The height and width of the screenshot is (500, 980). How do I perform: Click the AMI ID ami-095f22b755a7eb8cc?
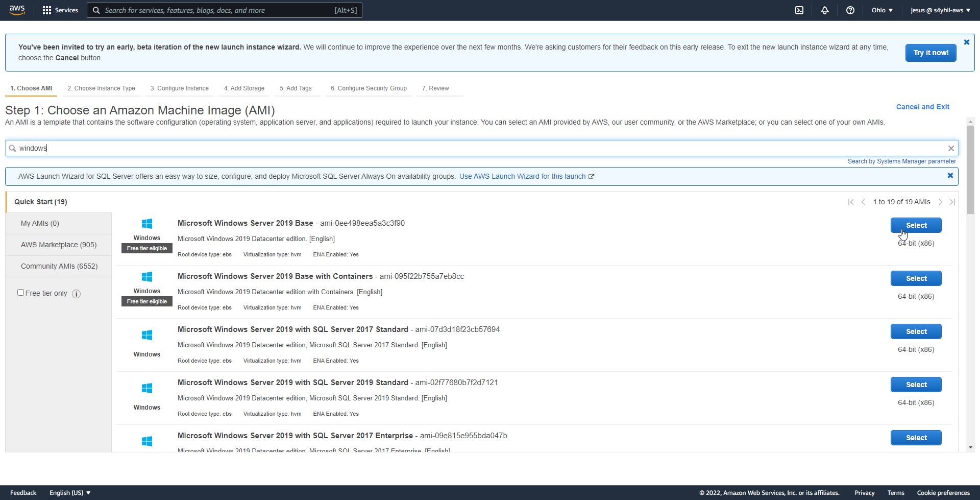422,276
